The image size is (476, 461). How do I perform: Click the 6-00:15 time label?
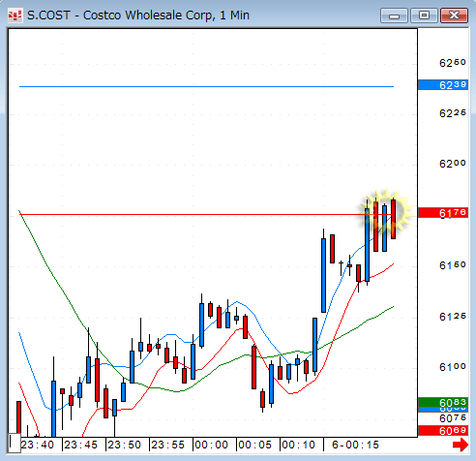[355, 445]
